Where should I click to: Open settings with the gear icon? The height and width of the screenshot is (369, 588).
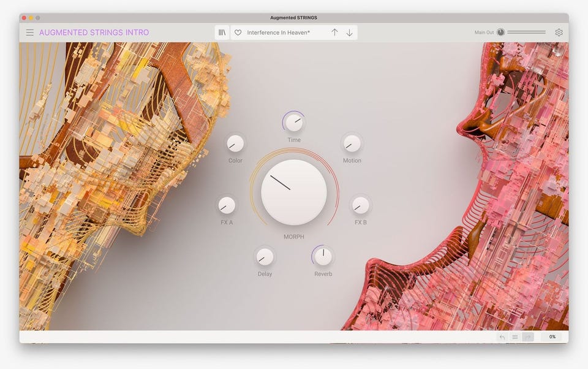[559, 32]
